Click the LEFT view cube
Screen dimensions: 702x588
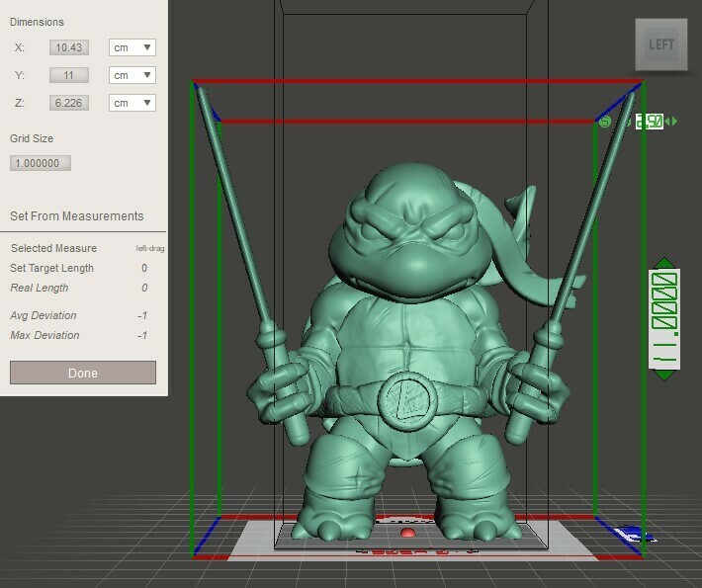pyautogui.click(x=661, y=45)
